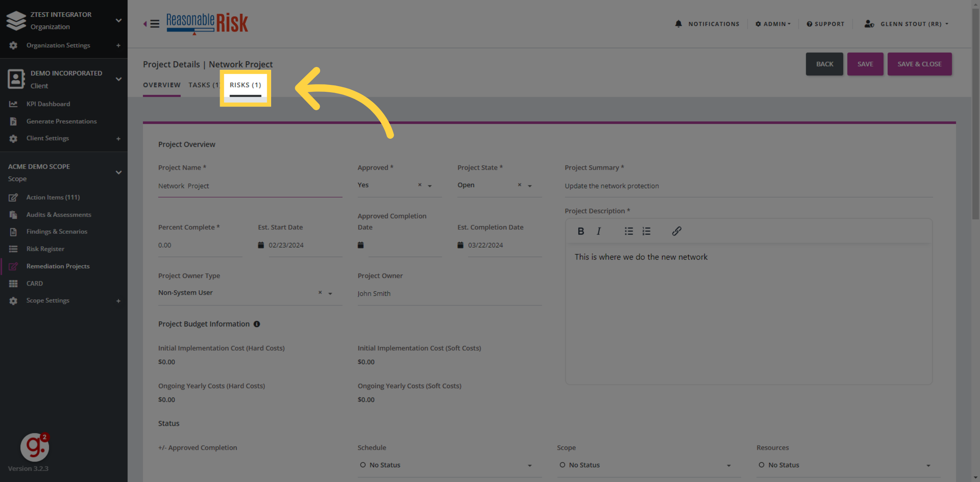Click the Project Summary field

click(748, 186)
